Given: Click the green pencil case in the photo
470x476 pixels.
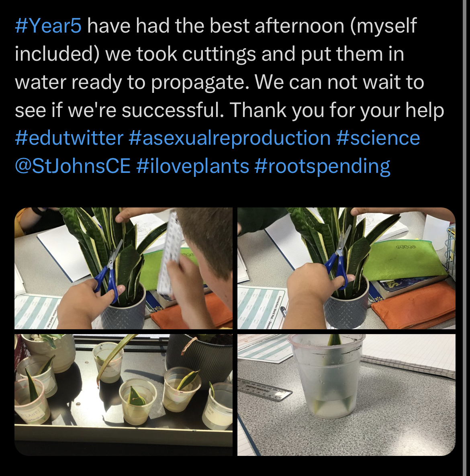Looking at the screenshot, I should click(x=404, y=259).
